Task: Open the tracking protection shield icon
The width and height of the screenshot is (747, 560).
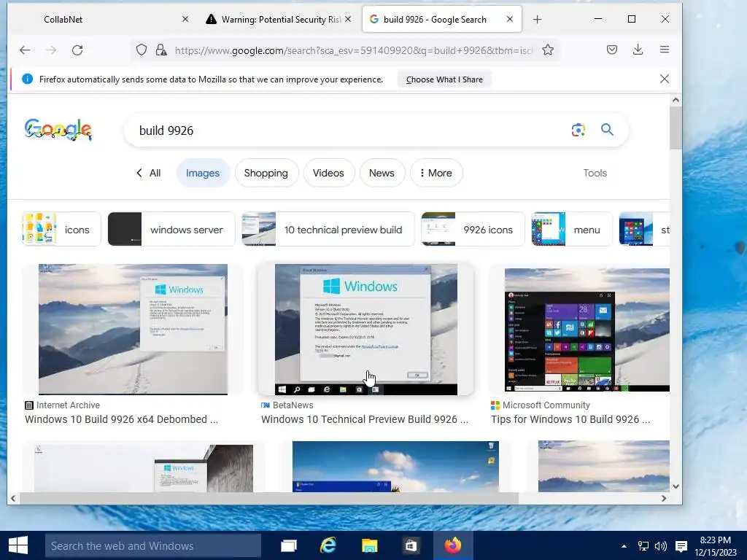Action: 142,50
